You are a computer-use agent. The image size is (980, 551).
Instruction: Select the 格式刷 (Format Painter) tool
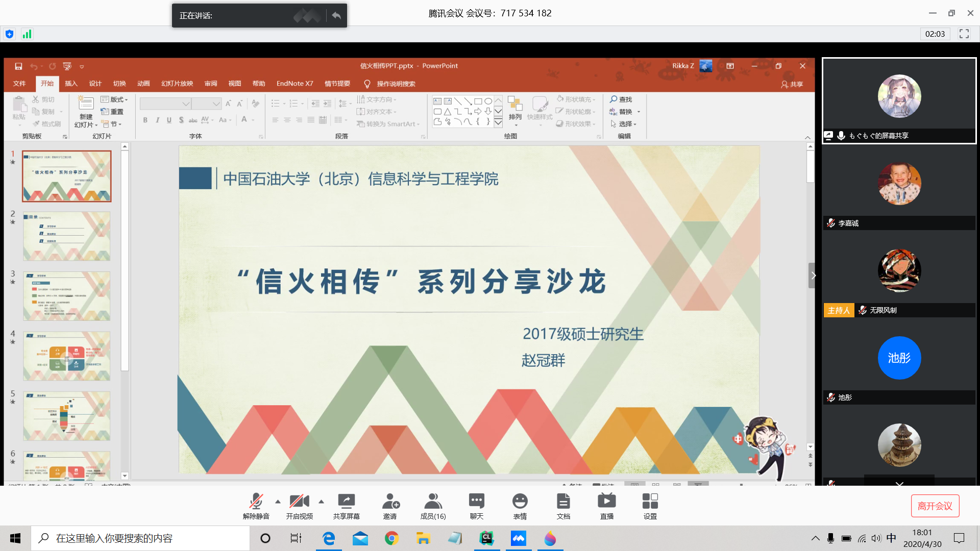click(45, 123)
